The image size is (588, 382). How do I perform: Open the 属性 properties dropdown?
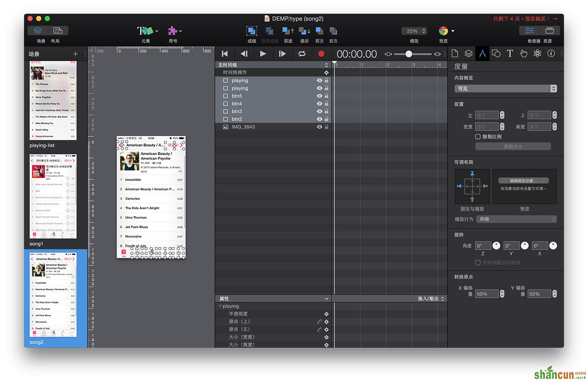click(x=273, y=299)
